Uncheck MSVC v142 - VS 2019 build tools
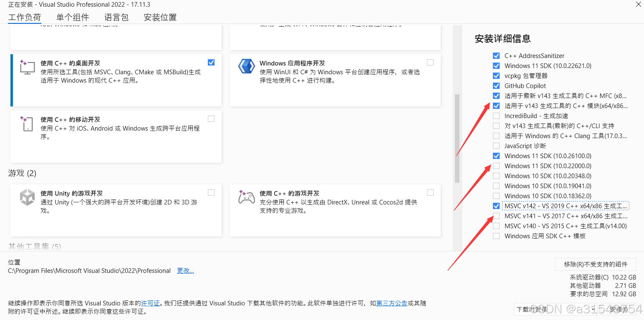Image resolution: width=644 pixels, height=320 pixels. click(x=496, y=206)
